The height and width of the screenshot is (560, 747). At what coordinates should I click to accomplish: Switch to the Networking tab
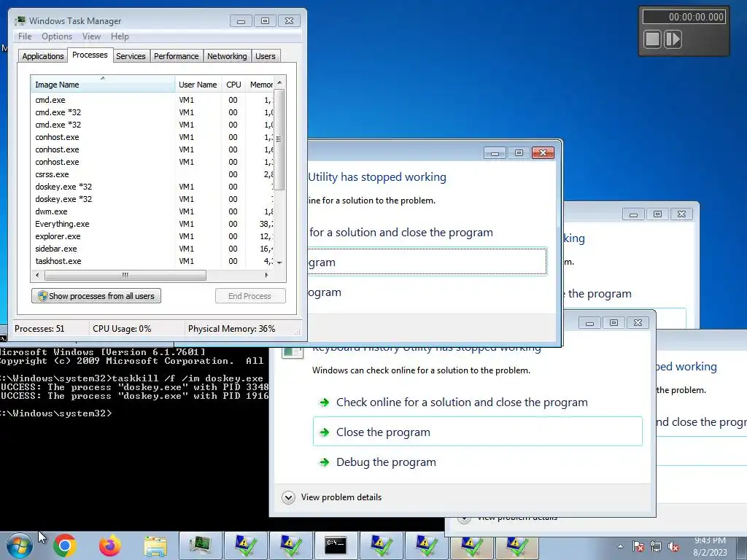[227, 55]
